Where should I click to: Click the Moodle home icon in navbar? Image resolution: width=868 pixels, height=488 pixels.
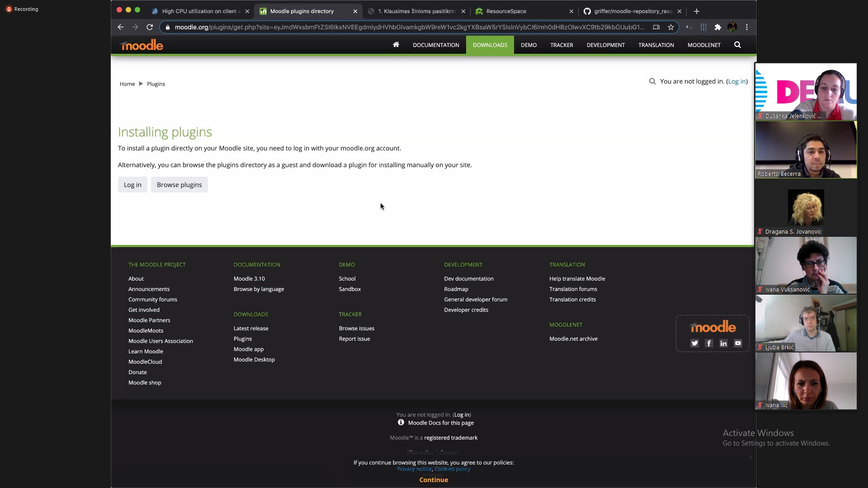396,44
